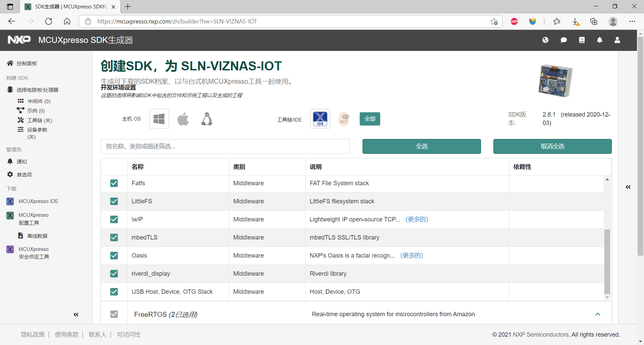The width and height of the screenshot is (644, 345).
Task: Choose MCUXpresso IDE toolchain icon
Action: (320, 119)
